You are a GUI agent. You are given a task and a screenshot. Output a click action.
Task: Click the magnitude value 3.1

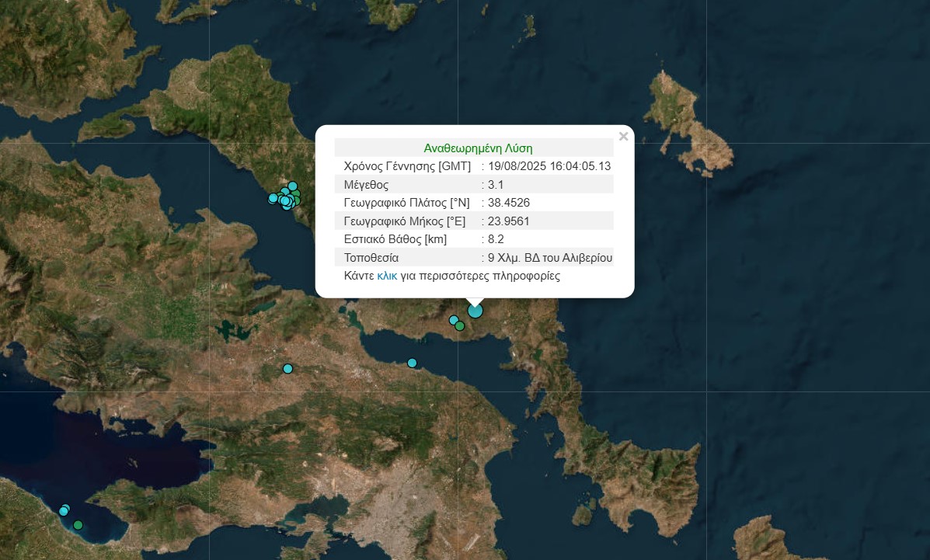pos(495,185)
